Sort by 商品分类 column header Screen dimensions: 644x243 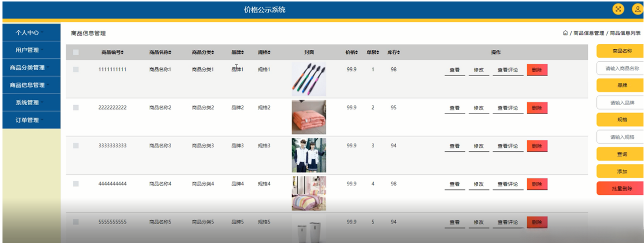(x=204, y=52)
